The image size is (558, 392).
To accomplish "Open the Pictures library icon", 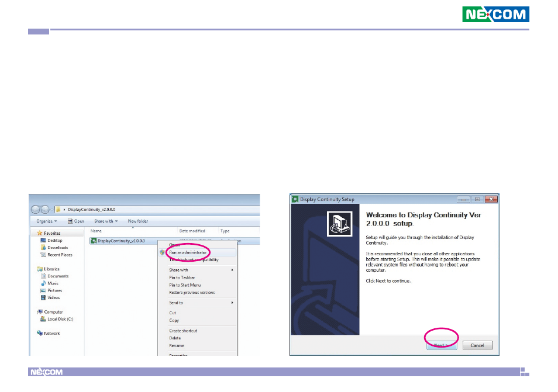I will [x=43, y=290].
